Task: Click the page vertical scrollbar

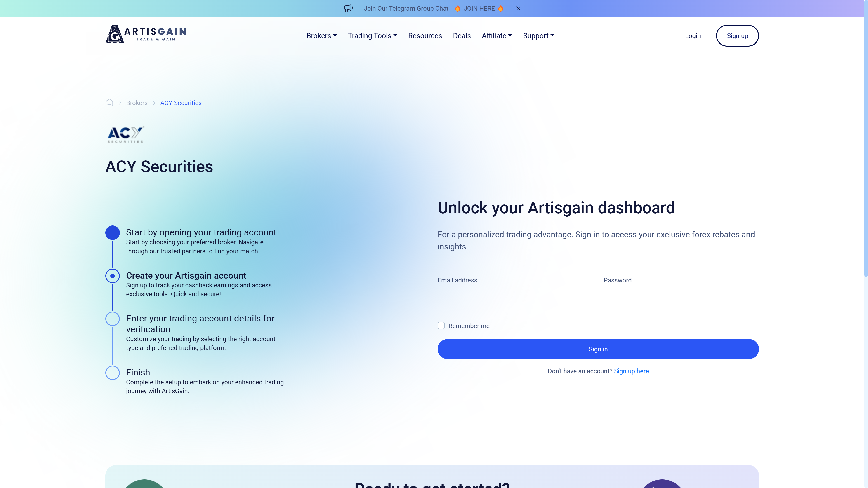Action: pyautogui.click(x=866, y=138)
